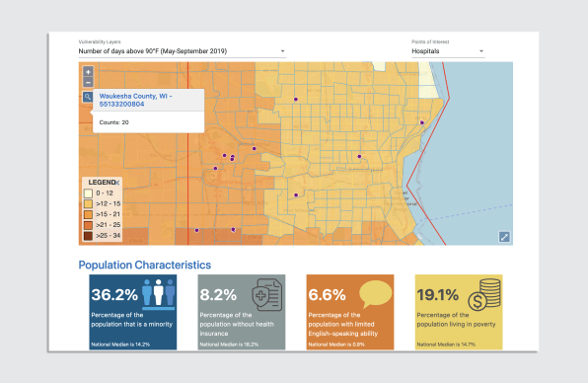Open the 36.2% minority statistic tile
The height and width of the screenshot is (383, 588).
pos(133,312)
